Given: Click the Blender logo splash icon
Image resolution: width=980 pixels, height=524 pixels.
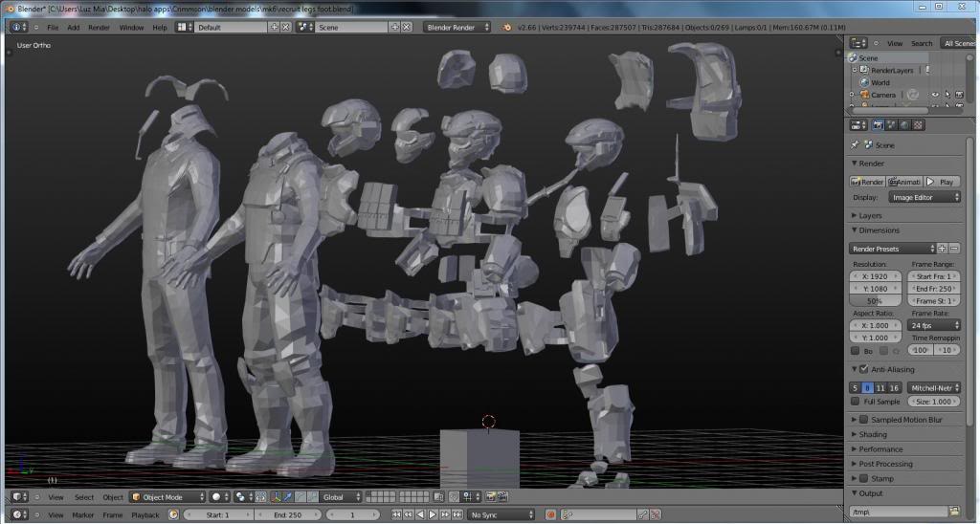Looking at the screenshot, I should click(507, 28).
